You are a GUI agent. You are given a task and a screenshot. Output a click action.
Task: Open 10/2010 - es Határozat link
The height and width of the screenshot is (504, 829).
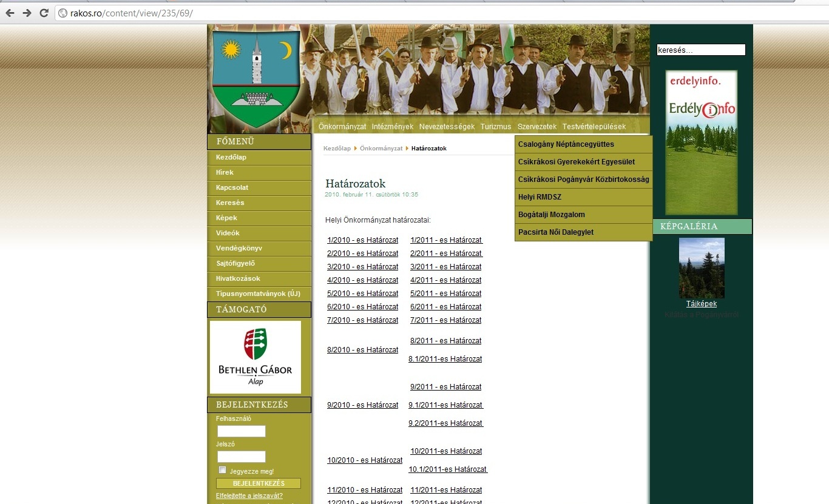point(365,460)
